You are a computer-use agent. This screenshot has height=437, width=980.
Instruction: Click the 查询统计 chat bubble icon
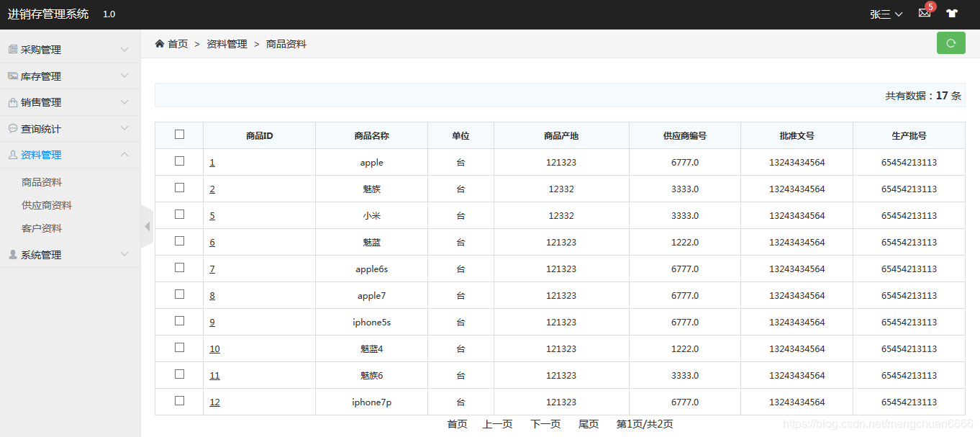pos(12,128)
